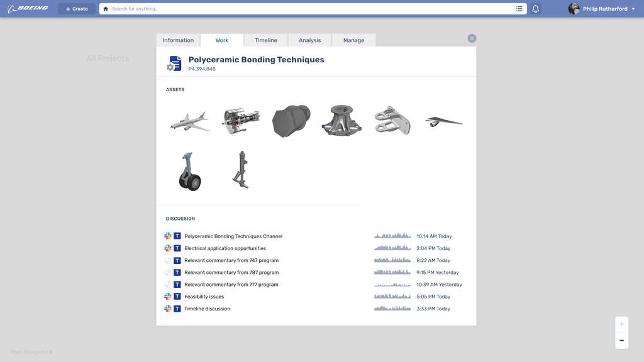Screen dimensions: 644x362
Task: Open Polyceramic Bonding Techniques Channel discussion
Action: coord(233,236)
